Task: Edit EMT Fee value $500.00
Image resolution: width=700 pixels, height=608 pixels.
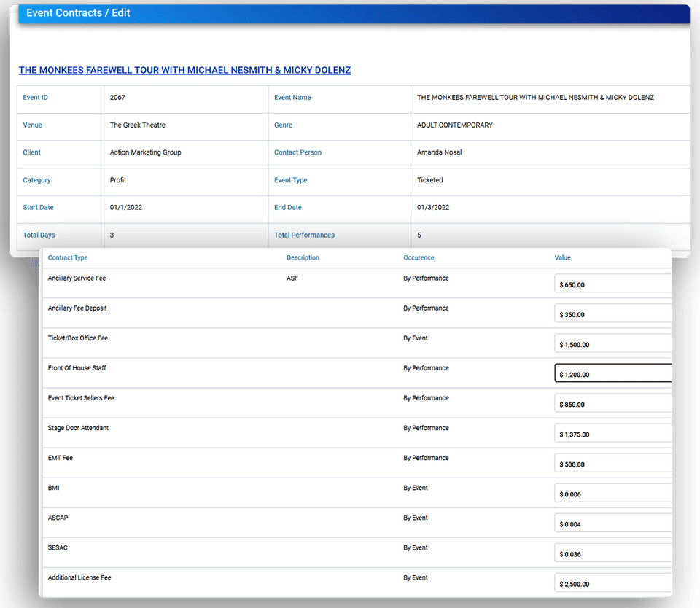Action: 613,463
